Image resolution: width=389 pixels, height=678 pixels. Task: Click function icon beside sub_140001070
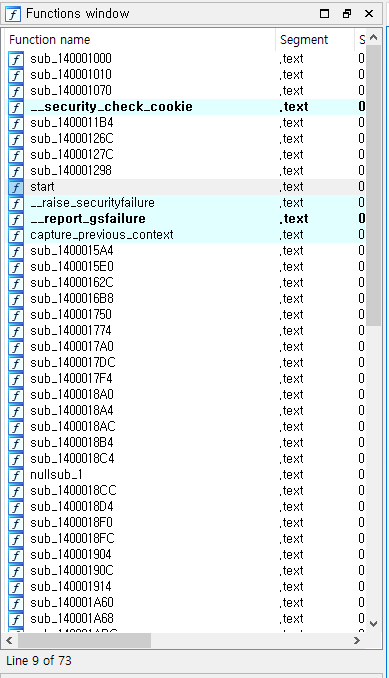pyautogui.click(x=16, y=91)
